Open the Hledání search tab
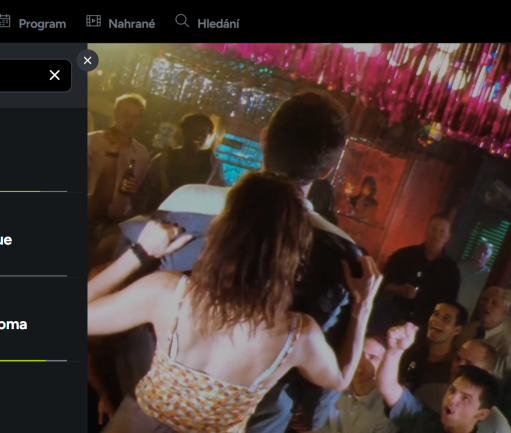This screenshot has width=511, height=433. tap(218, 24)
